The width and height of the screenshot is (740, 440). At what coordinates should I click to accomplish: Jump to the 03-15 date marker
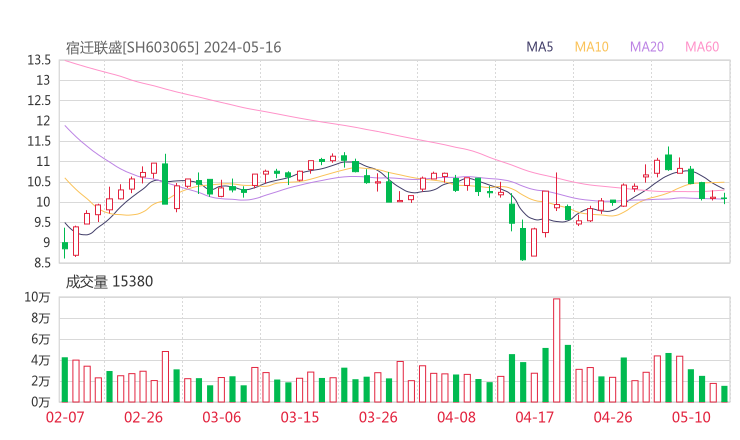point(299,417)
